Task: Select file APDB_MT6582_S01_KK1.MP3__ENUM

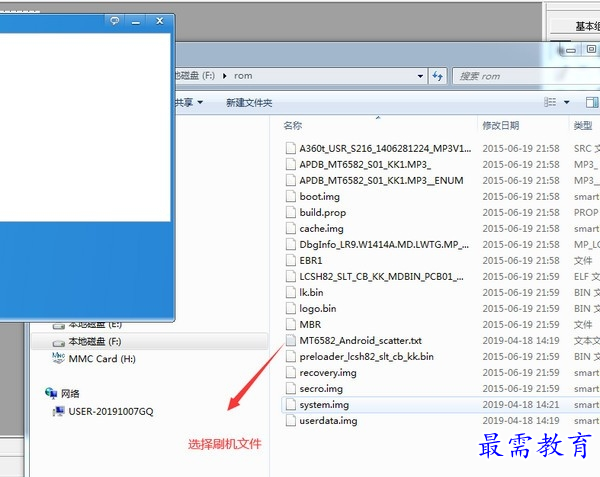Action: click(381, 181)
